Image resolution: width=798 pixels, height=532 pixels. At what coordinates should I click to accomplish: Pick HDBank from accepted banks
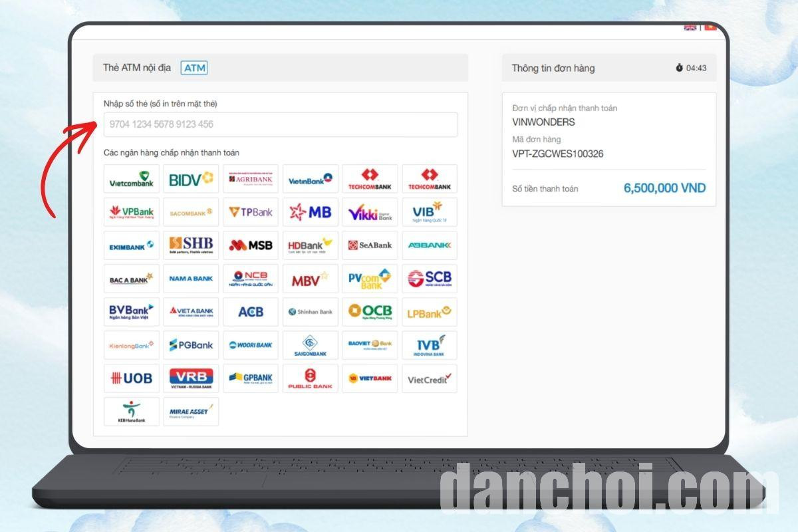(311, 245)
